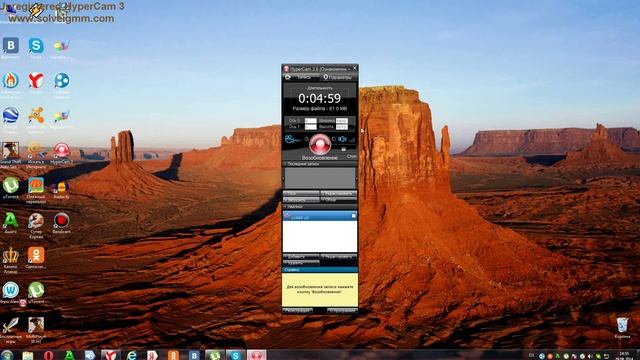This screenshot has height=360, width=640.
Task: Click the system tray clock
Action: (624, 355)
